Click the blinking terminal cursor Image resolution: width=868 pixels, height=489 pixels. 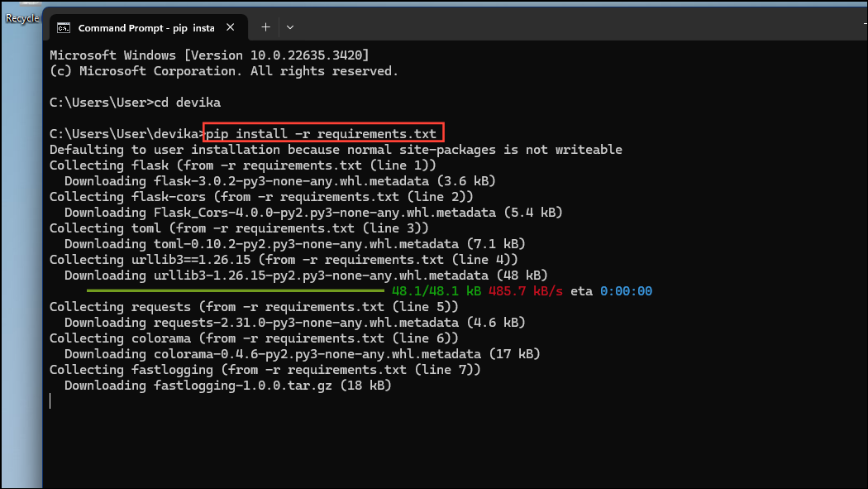[x=50, y=400]
